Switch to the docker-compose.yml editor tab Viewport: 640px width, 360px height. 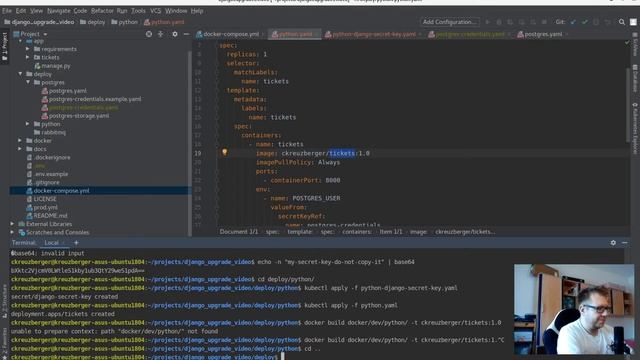tap(231, 34)
